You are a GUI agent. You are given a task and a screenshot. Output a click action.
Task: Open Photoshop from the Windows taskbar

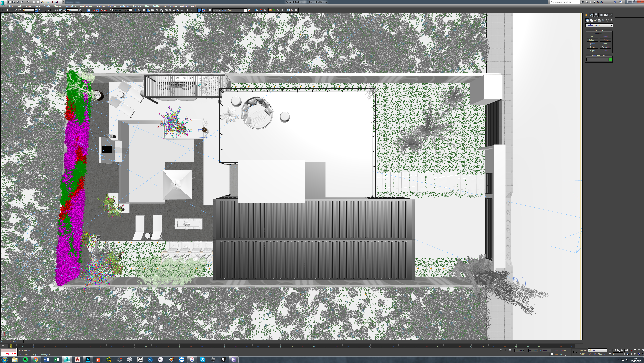click(x=88, y=359)
